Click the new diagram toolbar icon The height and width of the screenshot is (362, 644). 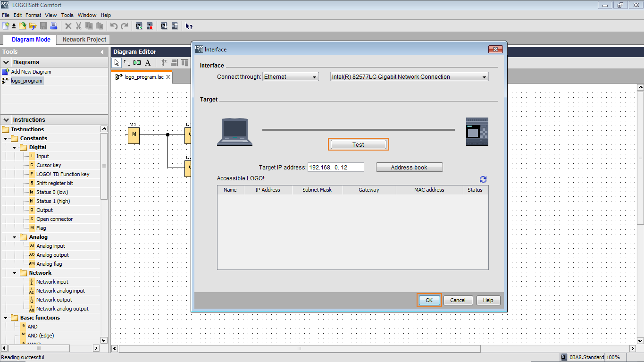point(6,26)
